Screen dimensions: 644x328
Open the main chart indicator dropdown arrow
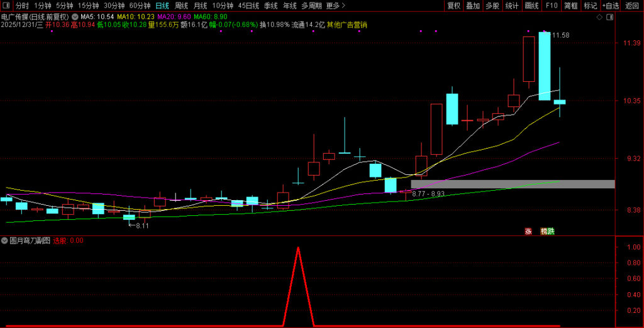(x=76, y=16)
